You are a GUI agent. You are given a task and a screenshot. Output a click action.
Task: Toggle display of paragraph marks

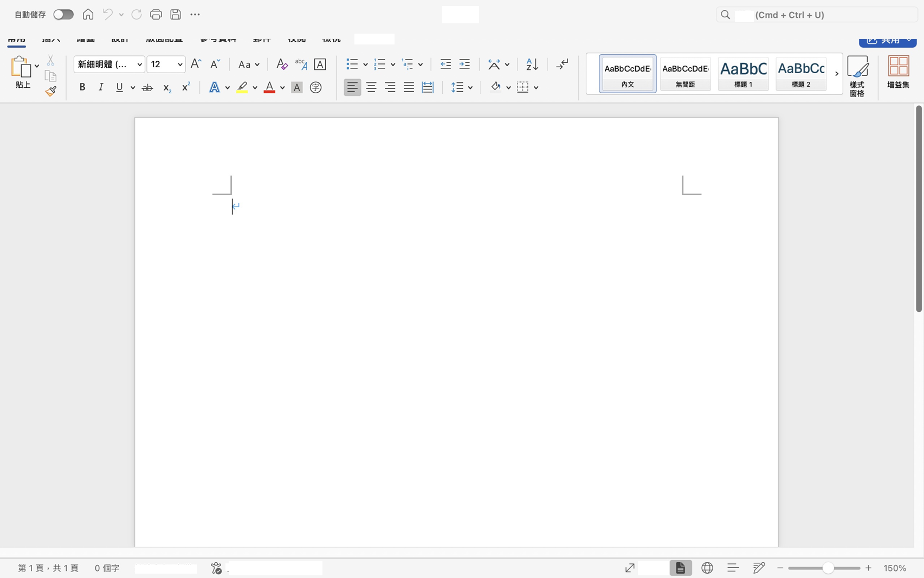coord(563,64)
